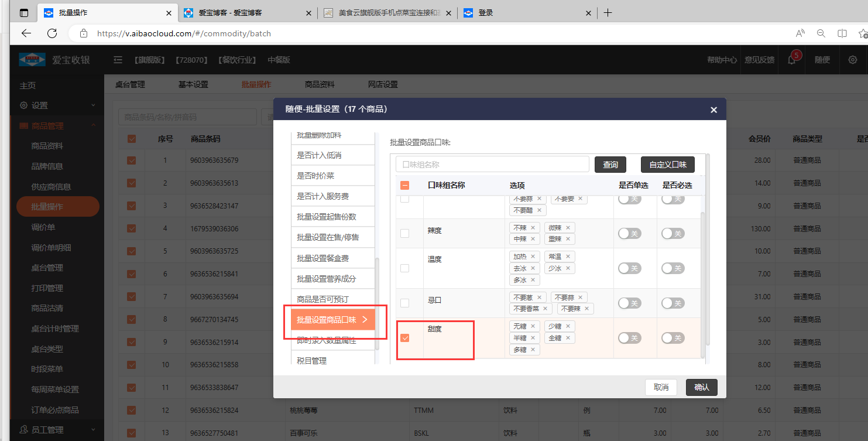Remove the 少冰 tag via its x
This screenshot has width=868, height=441.
pos(568,268)
